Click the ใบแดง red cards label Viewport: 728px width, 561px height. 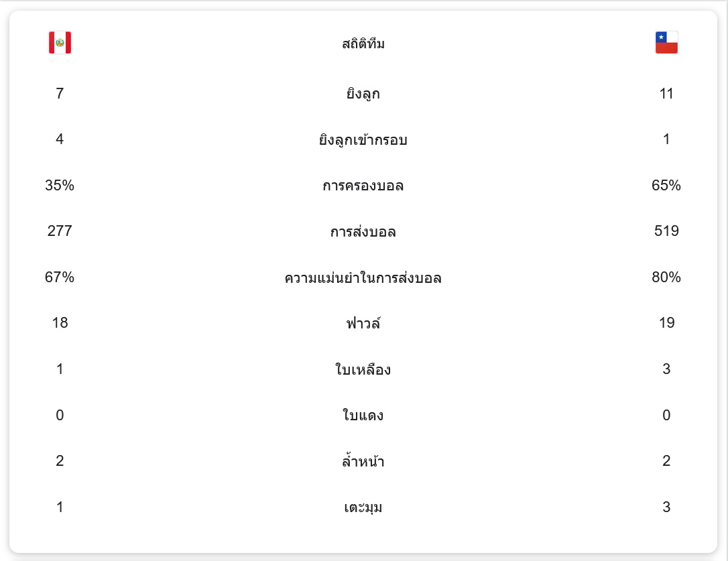click(x=363, y=416)
